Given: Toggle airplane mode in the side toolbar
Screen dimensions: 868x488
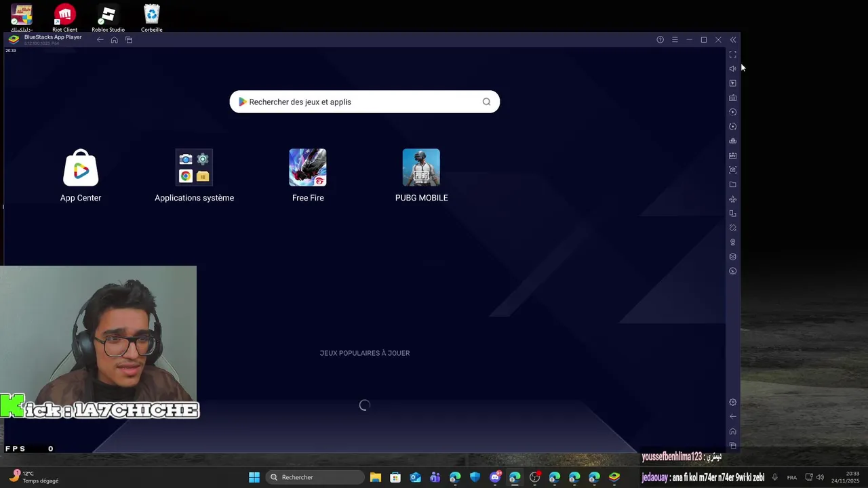Looking at the screenshot, I should coord(732,199).
